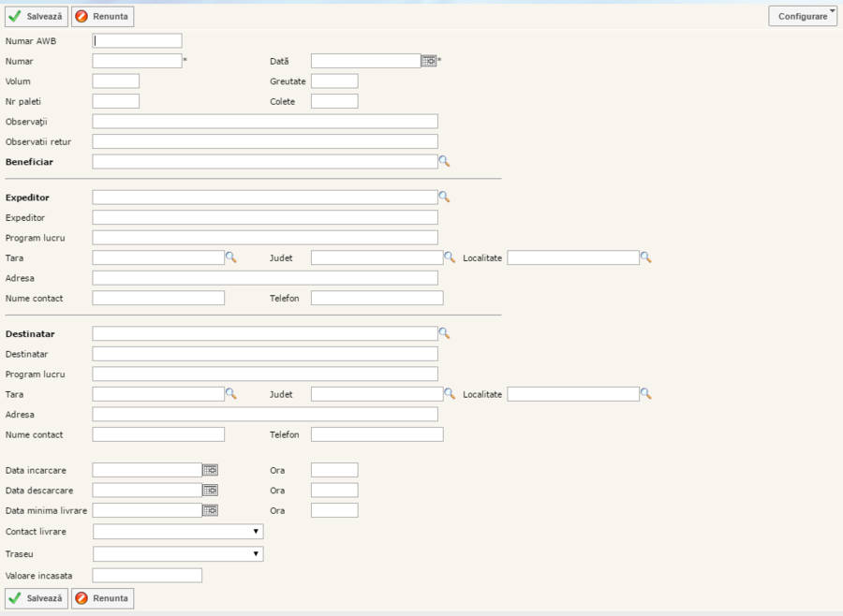
Task: Open calendar for Data incarcare
Action: click(x=211, y=470)
